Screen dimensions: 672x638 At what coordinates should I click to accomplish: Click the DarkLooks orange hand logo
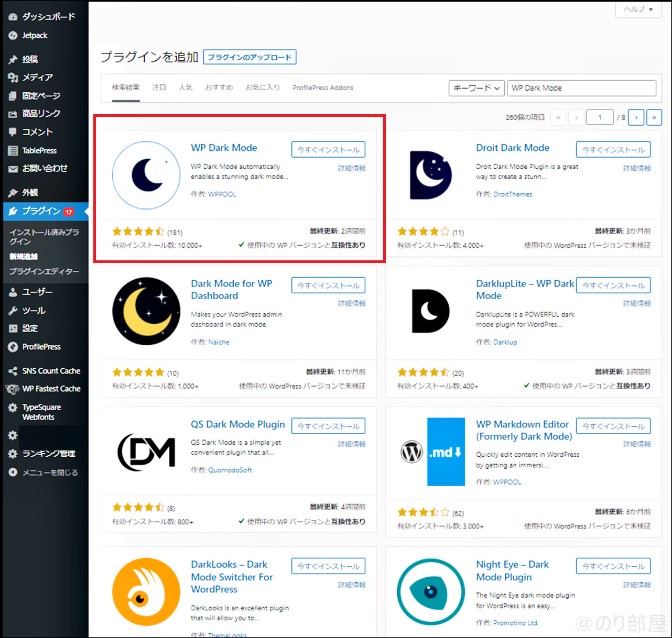(x=146, y=592)
